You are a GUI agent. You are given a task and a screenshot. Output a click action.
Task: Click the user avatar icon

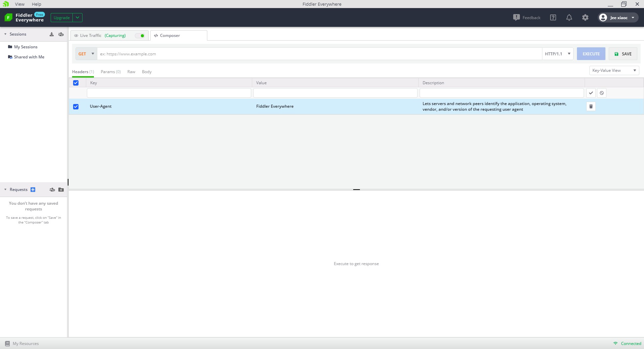pyautogui.click(x=603, y=17)
